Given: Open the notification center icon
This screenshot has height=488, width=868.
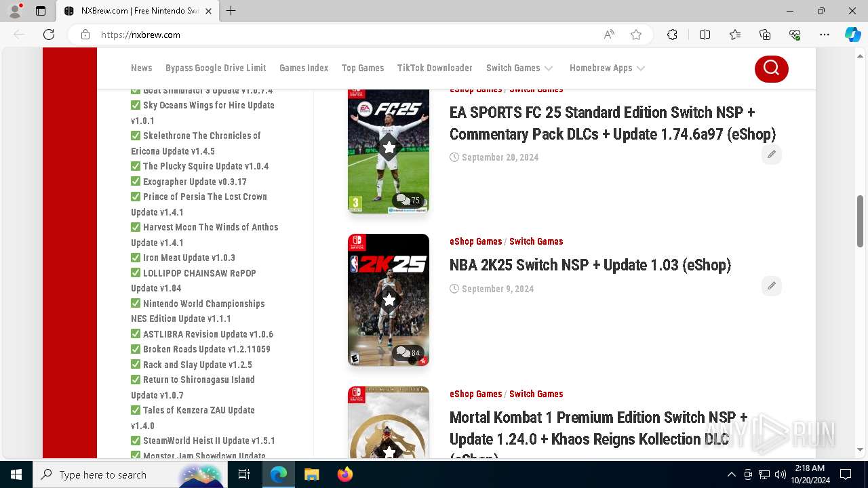Looking at the screenshot, I should click(x=846, y=474).
